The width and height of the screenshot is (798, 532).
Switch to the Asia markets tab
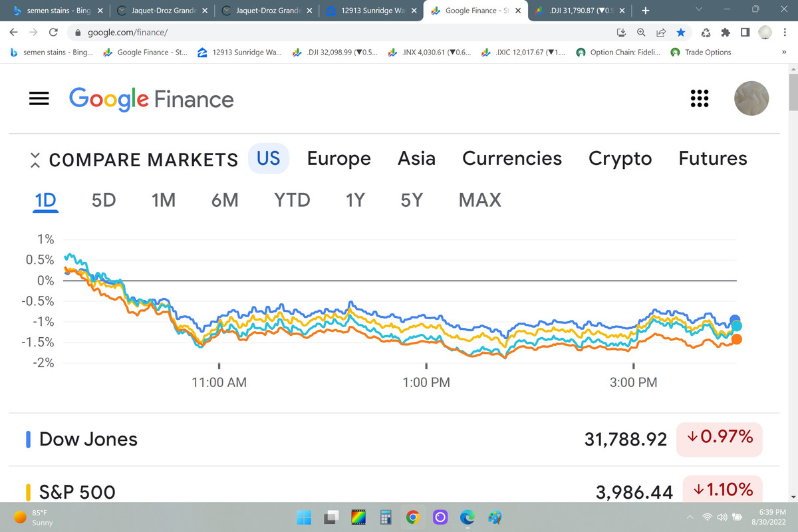[416, 158]
